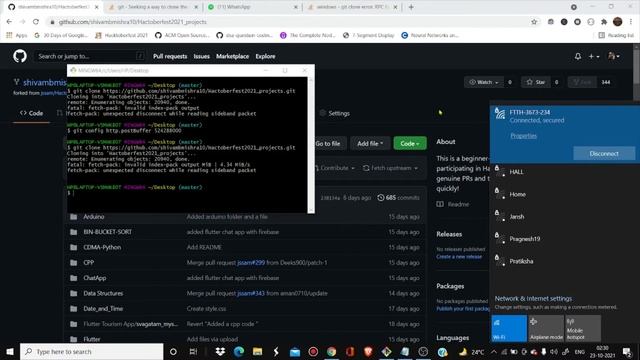The image size is (640, 360).
Task: Open Dropbox from the taskbar
Action: [x=220, y=351]
